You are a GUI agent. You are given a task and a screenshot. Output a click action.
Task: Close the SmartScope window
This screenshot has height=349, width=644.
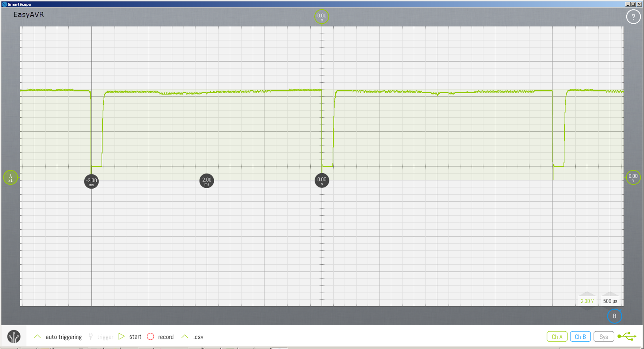click(639, 4)
